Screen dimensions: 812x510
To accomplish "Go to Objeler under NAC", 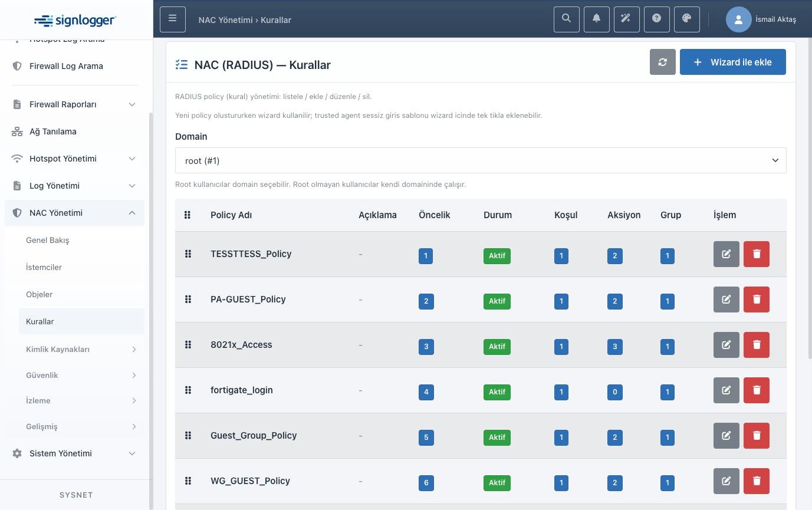I will pyautogui.click(x=81, y=294).
